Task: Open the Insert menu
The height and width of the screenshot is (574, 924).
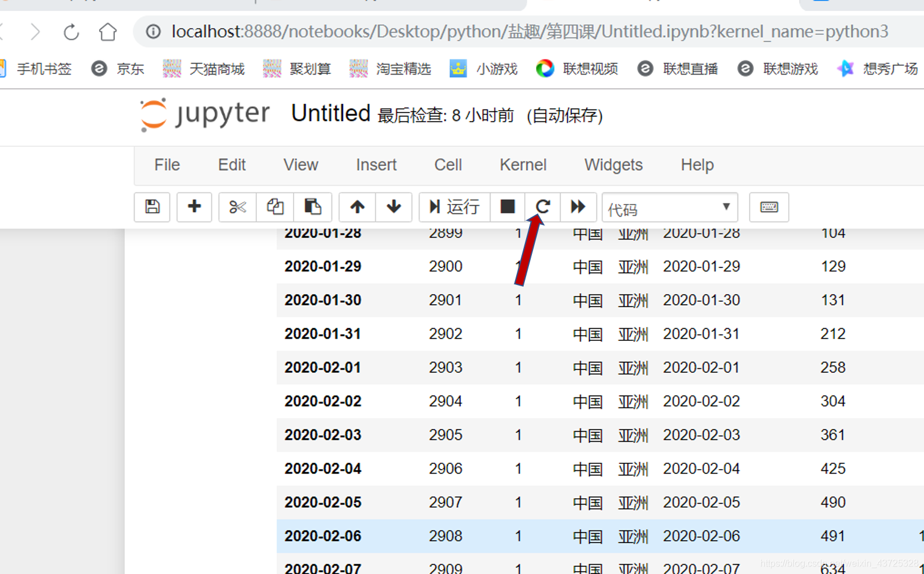Action: click(x=376, y=165)
